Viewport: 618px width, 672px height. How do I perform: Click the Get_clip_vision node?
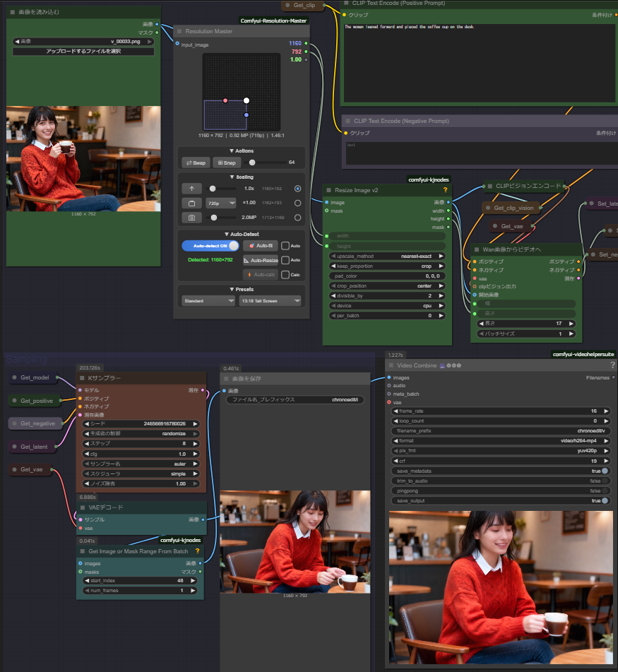[513, 208]
